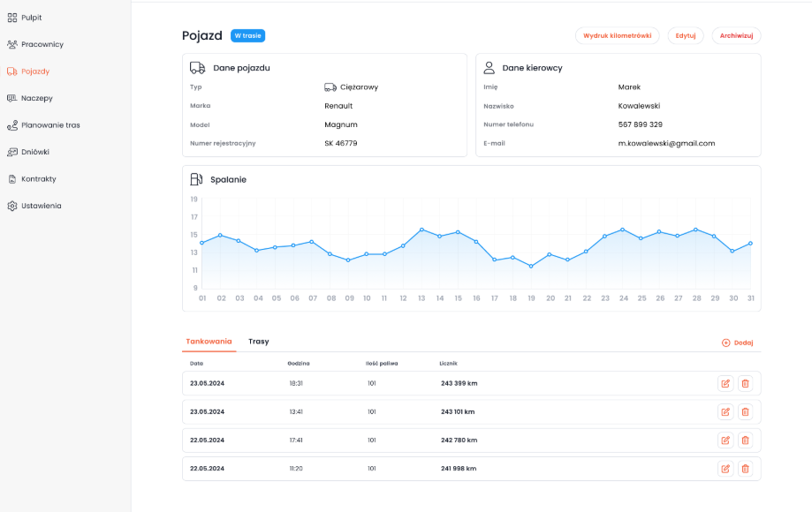Click the Pulpit dashboard icon in sidebar
The image size is (812, 512).
[12, 18]
